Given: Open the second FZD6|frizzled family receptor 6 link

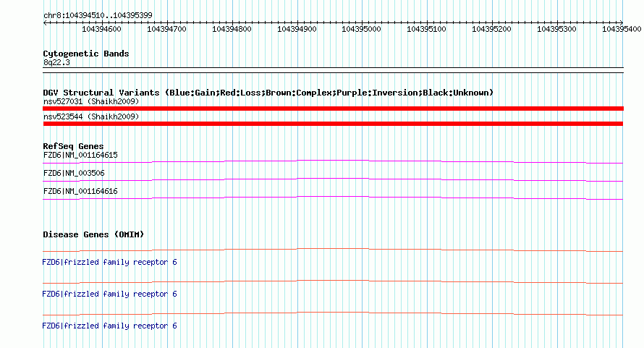Looking at the screenshot, I should [x=110, y=294].
